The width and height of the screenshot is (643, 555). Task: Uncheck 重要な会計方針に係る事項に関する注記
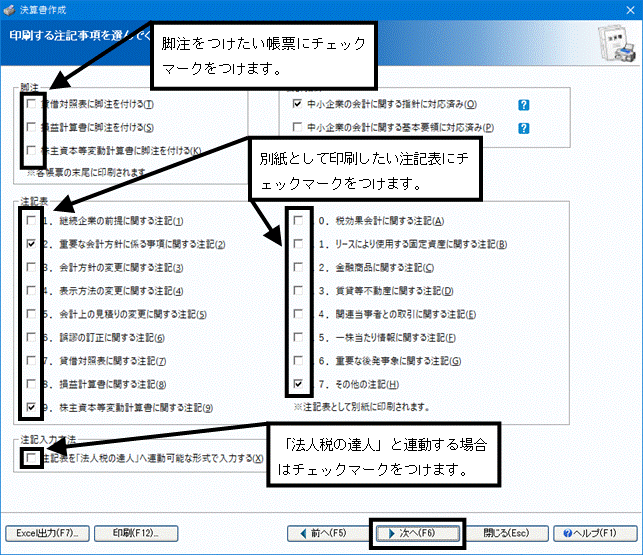coord(31,244)
